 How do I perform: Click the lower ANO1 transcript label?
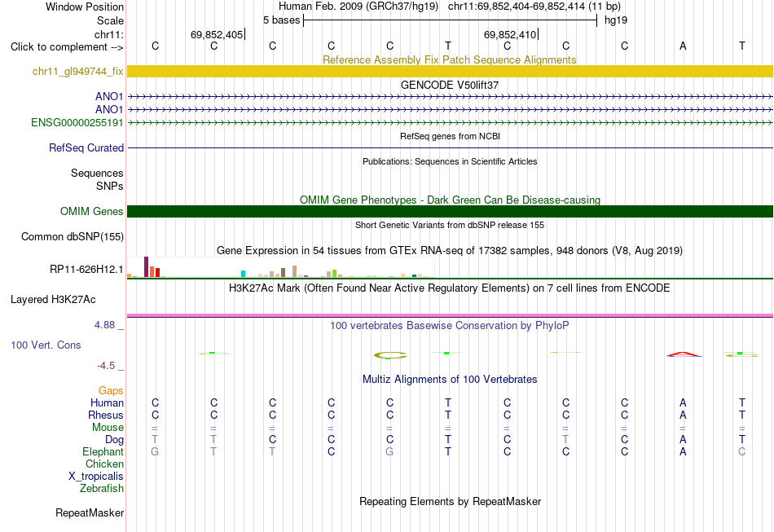pos(109,109)
